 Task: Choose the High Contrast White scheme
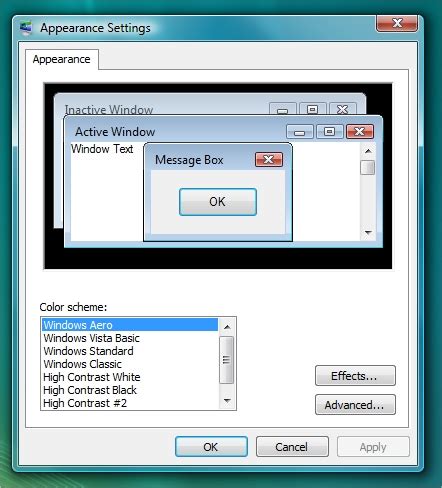[x=130, y=377]
